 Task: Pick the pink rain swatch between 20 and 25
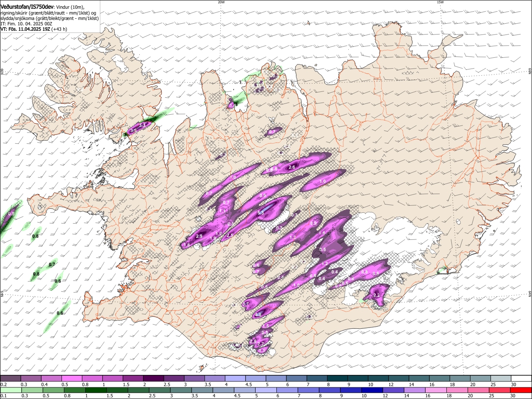[x=478, y=390]
